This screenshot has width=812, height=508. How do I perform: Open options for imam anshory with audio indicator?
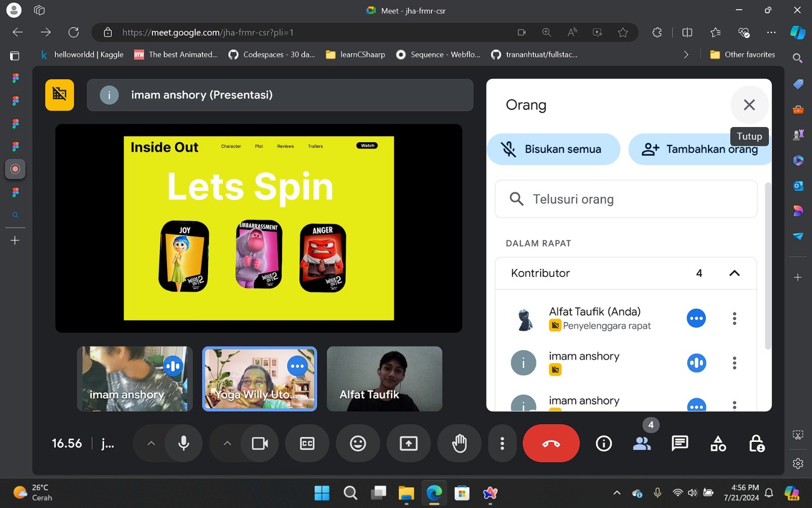click(734, 363)
